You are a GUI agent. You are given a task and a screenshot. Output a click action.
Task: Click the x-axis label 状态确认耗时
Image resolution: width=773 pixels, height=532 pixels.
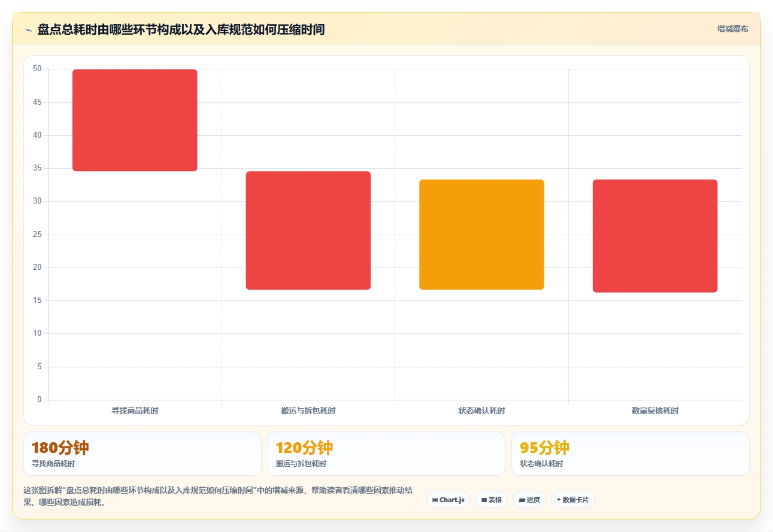[481, 411]
